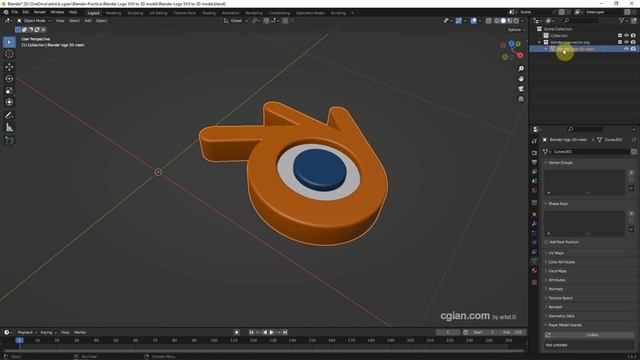Click the timeline horizontal scrollbar
640x360 pixels.
tap(264, 350)
